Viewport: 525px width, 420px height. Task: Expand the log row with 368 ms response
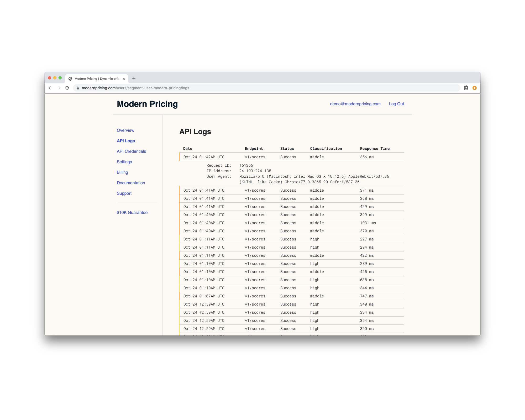pyautogui.click(x=291, y=198)
